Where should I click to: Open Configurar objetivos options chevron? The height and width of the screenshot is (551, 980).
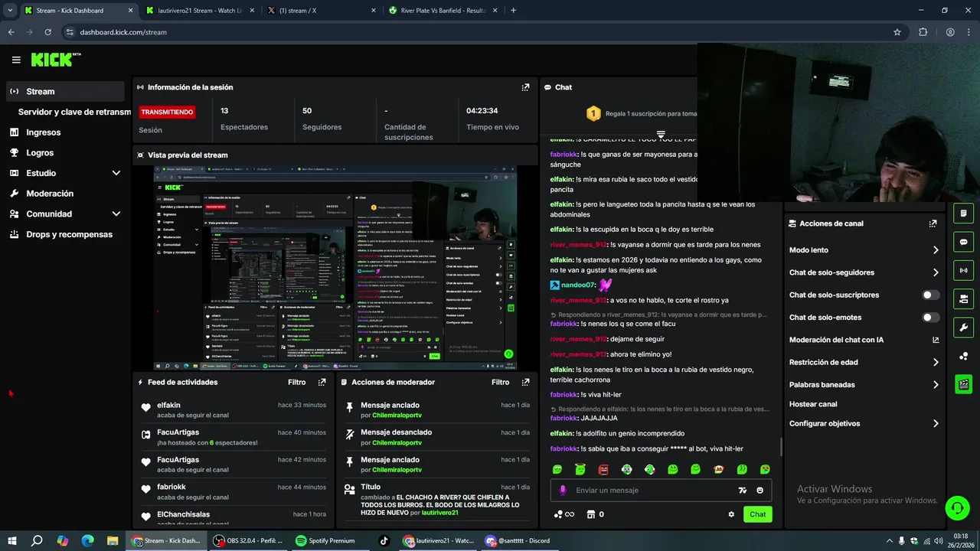(x=936, y=424)
